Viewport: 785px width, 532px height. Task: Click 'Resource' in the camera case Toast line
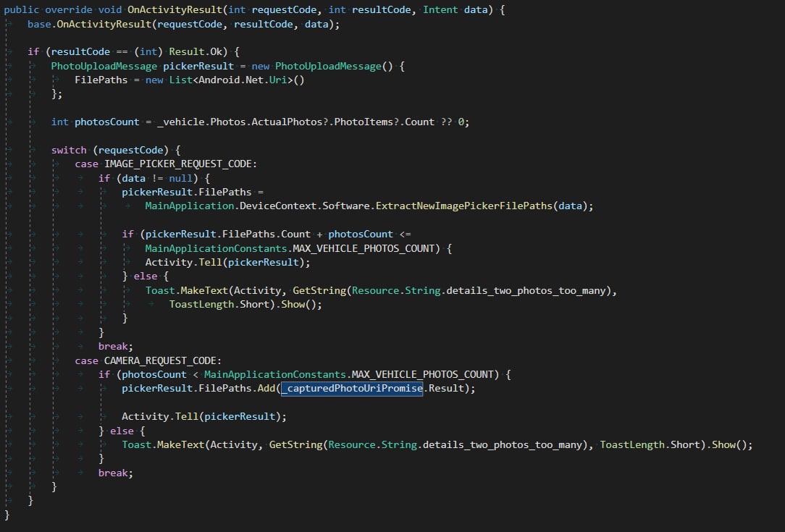coord(351,445)
